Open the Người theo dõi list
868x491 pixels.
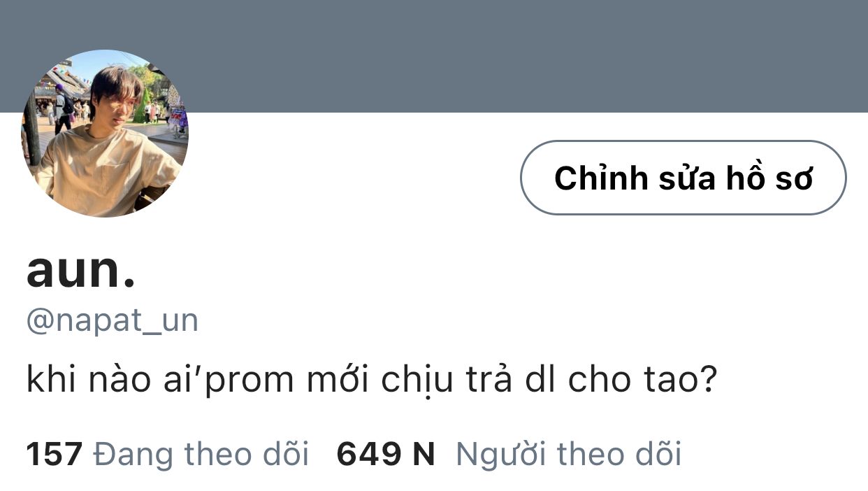point(568,455)
